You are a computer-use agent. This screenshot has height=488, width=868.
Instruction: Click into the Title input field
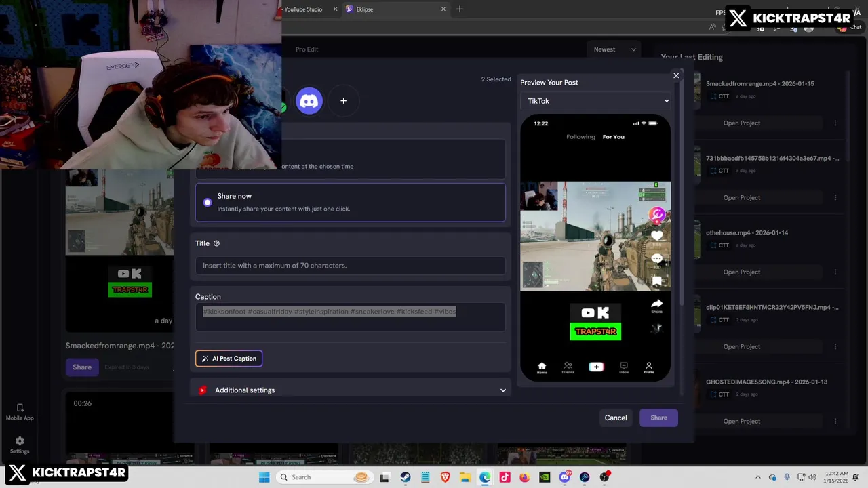[350, 266]
